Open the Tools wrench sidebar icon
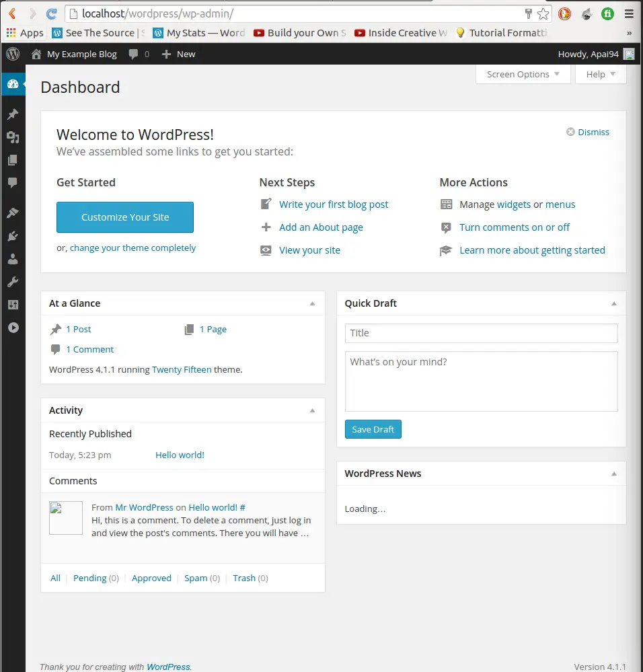 click(13, 282)
